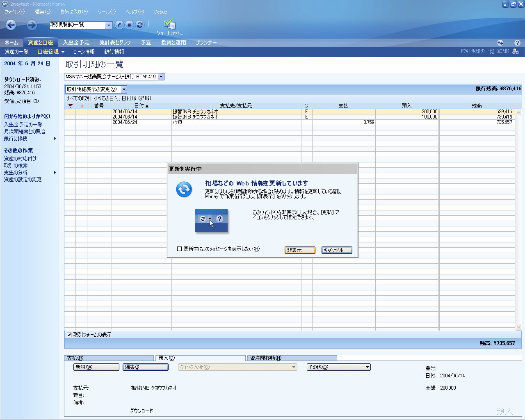525x420 pixels.
Task: Click the register scrollbar down arrow
Action: pos(518,327)
